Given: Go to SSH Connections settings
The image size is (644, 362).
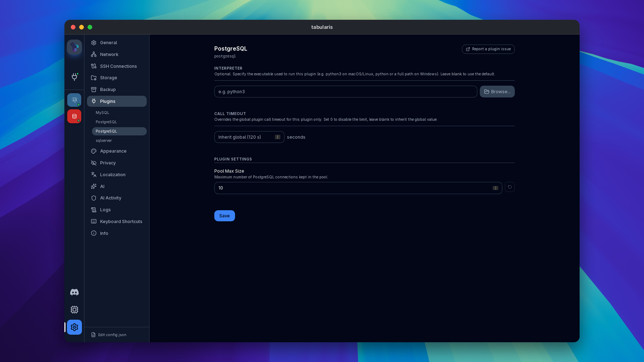Looking at the screenshot, I should pyautogui.click(x=117, y=66).
